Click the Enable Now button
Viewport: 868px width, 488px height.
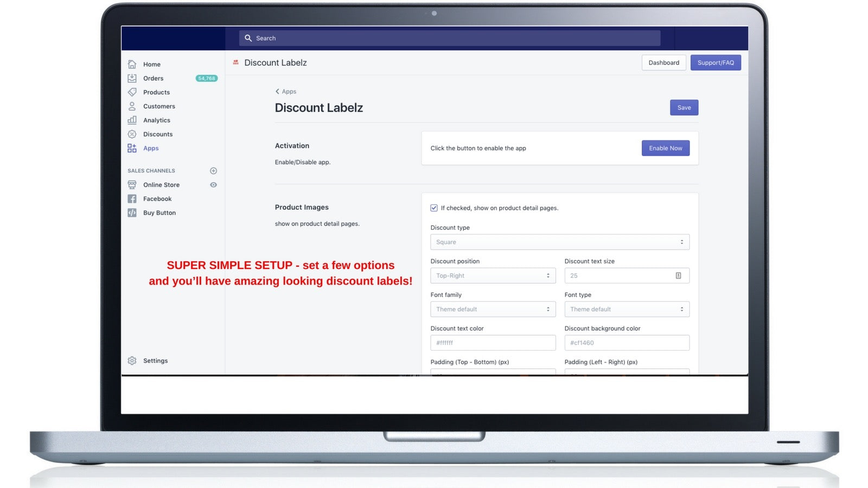click(666, 148)
